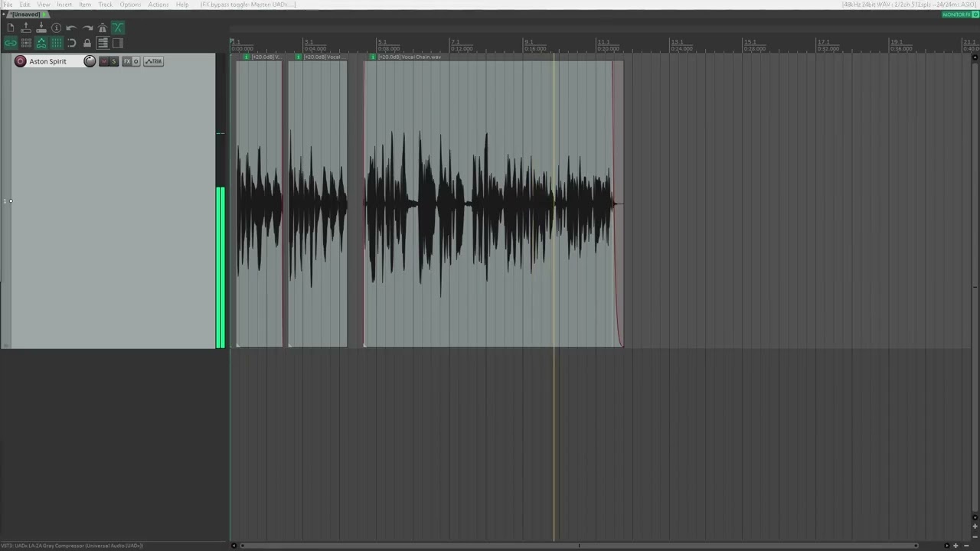Toggle the docker panel icon
The height and width of the screenshot is (551, 980).
(x=118, y=43)
